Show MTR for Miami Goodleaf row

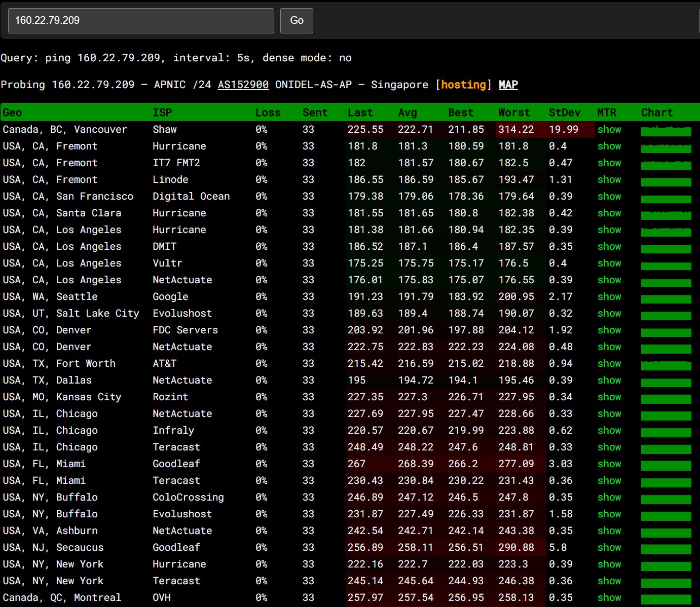[x=609, y=464]
